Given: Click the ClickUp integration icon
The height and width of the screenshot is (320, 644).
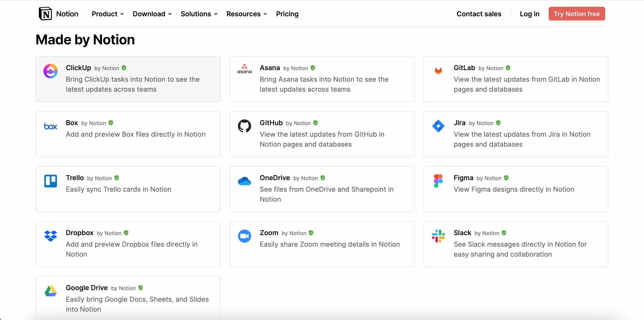Looking at the screenshot, I should pyautogui.click(x=50, y=71).
